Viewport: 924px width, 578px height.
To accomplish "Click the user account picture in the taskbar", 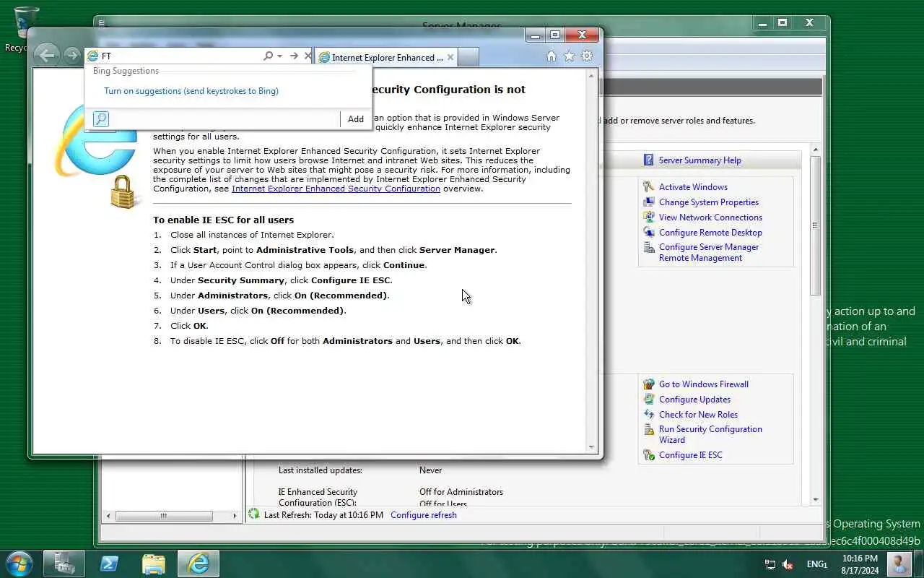I will click(899, 564).
